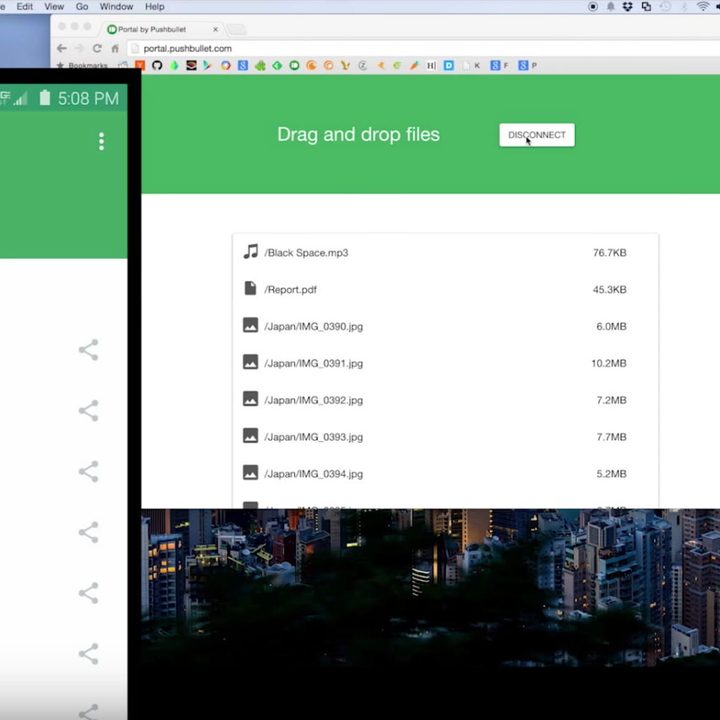
Task: Click the 45.3KB file size
Action: click(x=610, y=289)
